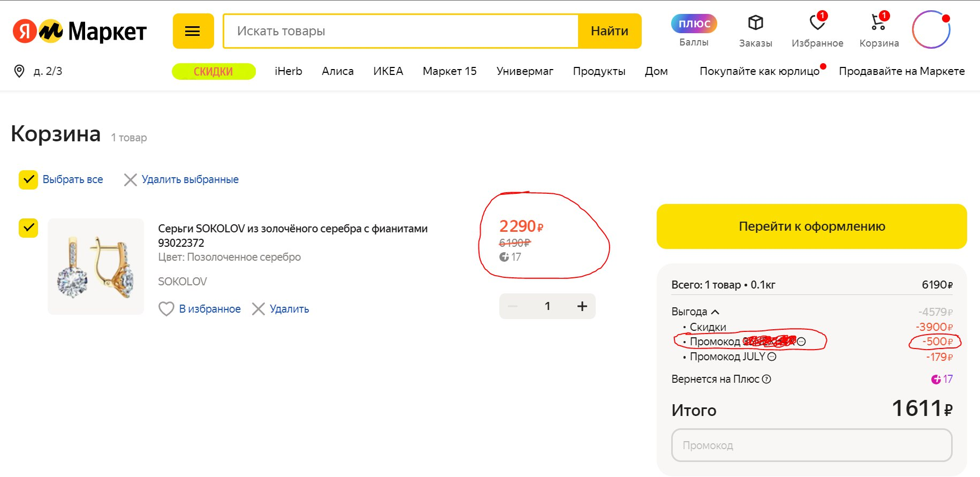The height and width of the screenshot is (477, 980).
Task: Focus the Искать товары search field
Action: pyautogui.click(x=401, y=31)
